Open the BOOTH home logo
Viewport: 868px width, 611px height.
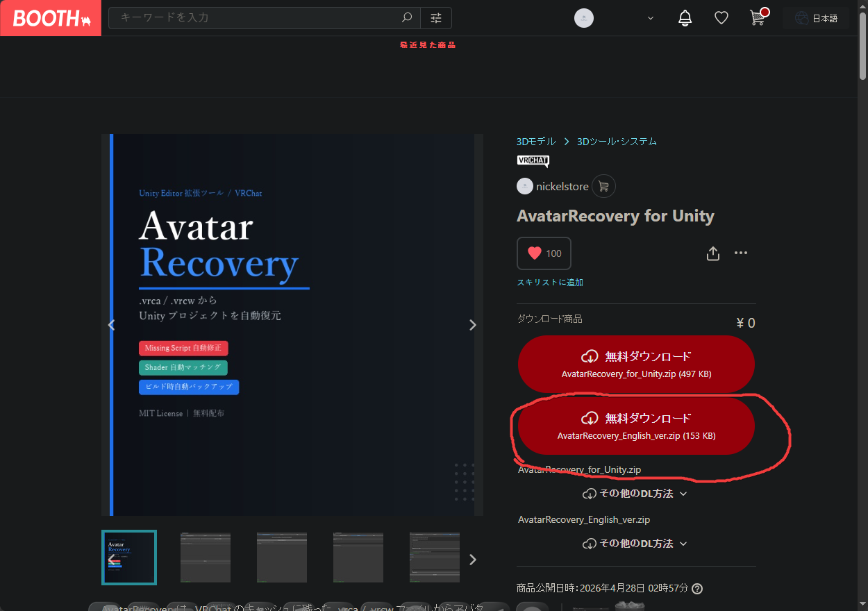click(x=51, y=18)
